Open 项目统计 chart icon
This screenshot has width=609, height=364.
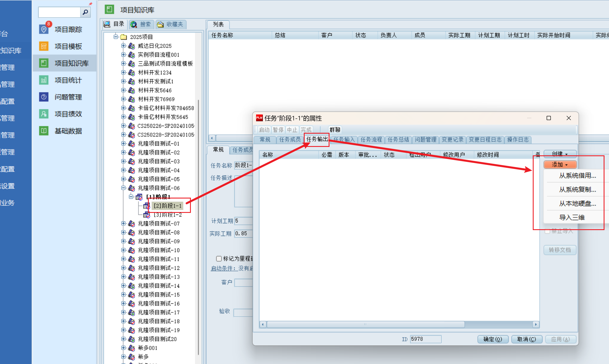click(x=44, y=80)
